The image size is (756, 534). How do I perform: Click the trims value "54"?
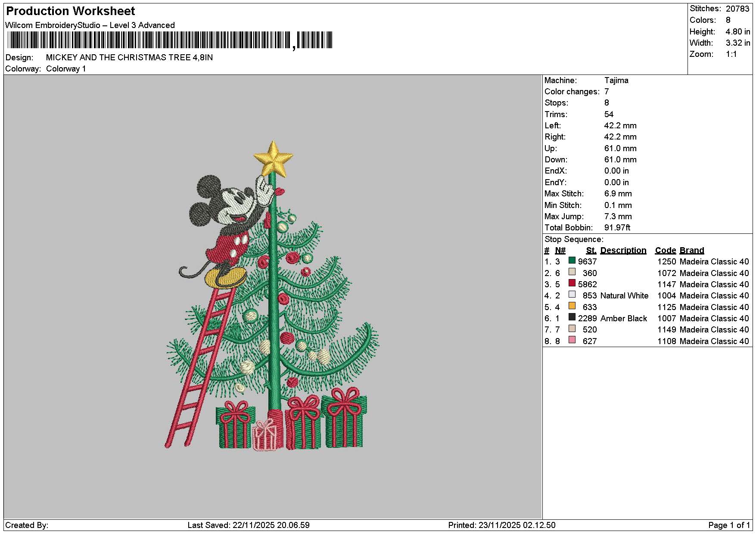[x=609, y=115]
